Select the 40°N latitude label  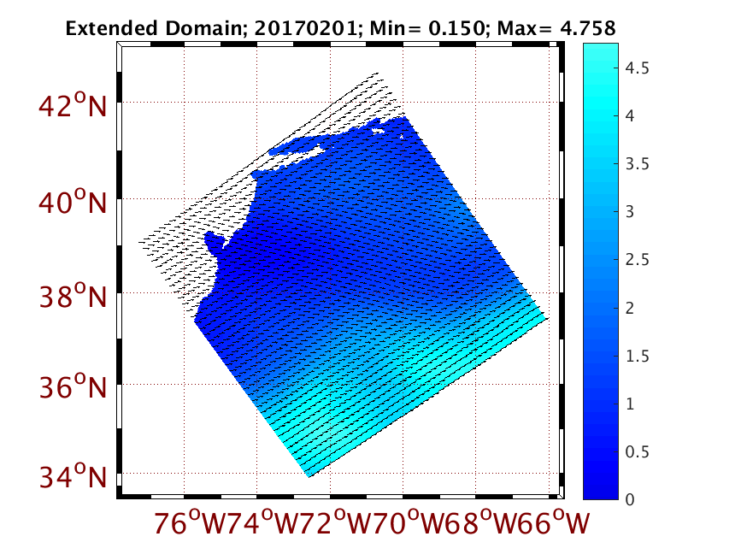(73, 202)
